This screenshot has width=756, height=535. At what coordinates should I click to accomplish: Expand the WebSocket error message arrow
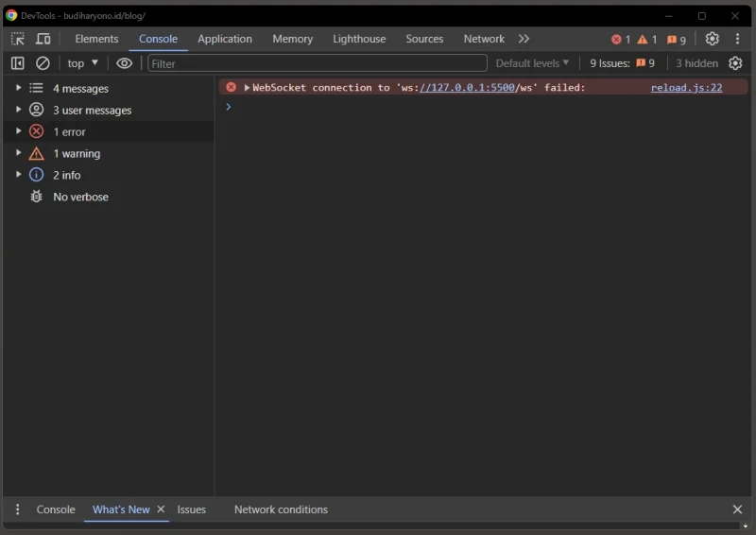[247, 87]
